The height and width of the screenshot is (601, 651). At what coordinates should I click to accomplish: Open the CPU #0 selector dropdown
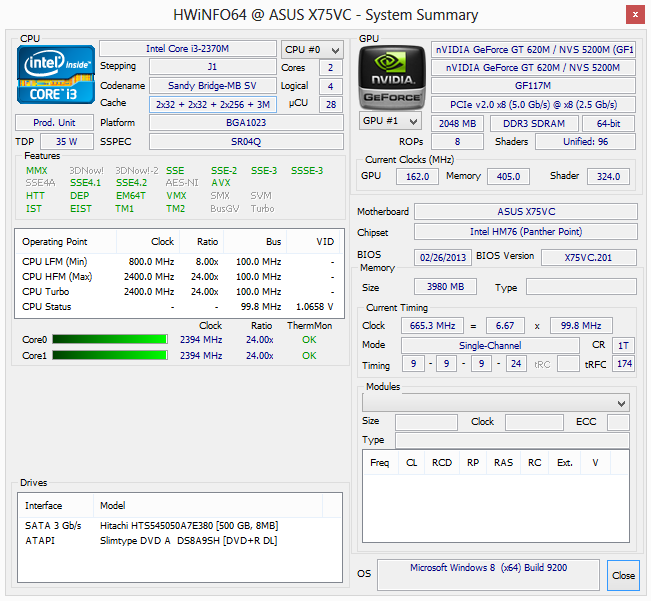(x=312, y=50)
